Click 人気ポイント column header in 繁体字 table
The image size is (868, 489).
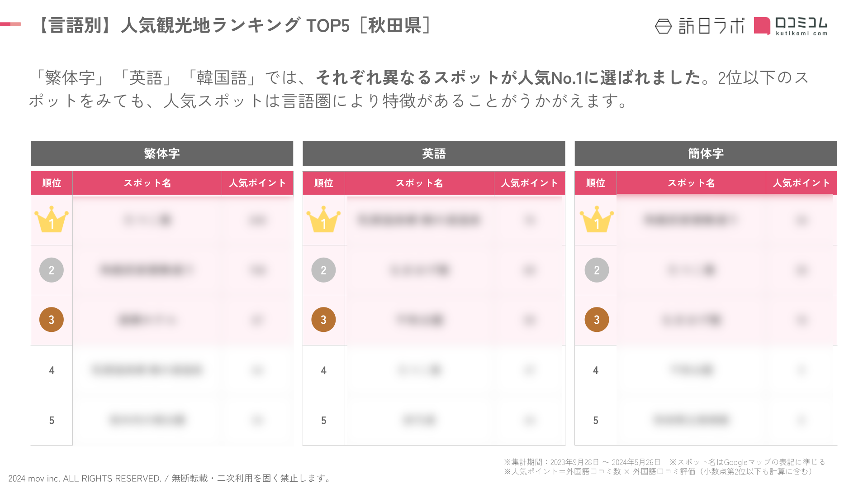coord(257,183)
